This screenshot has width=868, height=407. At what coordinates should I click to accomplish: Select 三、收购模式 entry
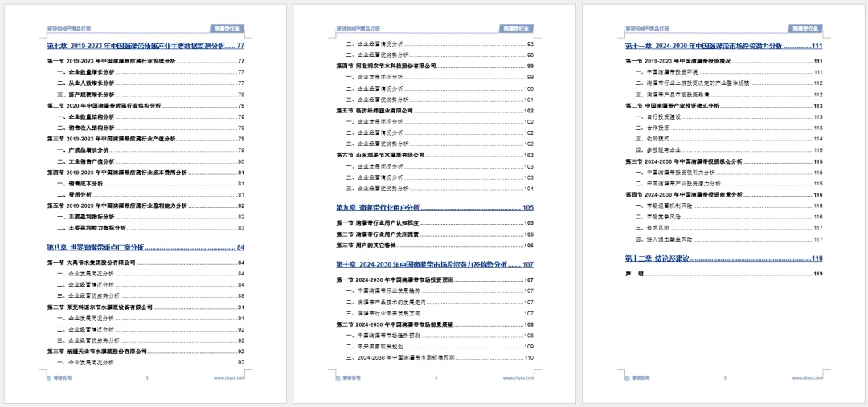pos(729,139)
